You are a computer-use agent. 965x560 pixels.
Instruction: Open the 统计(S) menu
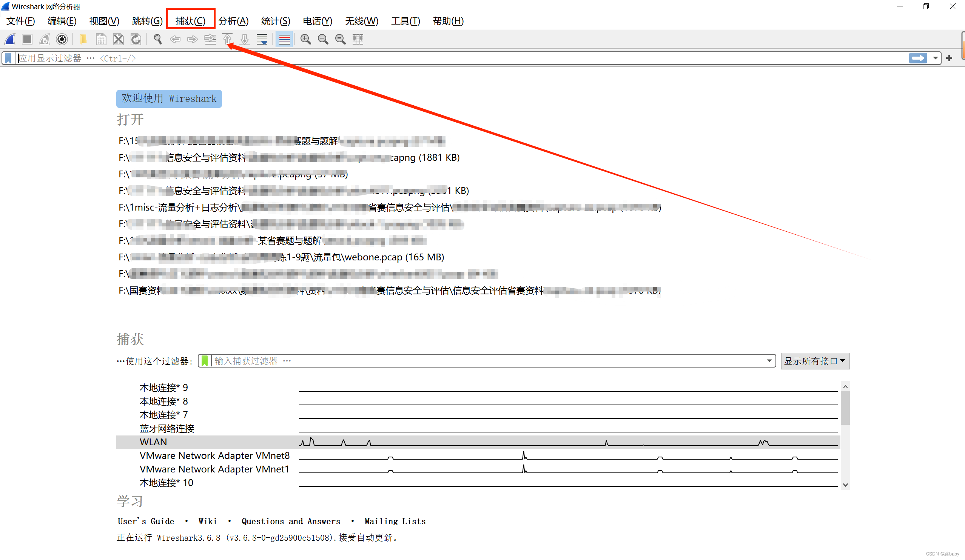click(x=275, y=21)
